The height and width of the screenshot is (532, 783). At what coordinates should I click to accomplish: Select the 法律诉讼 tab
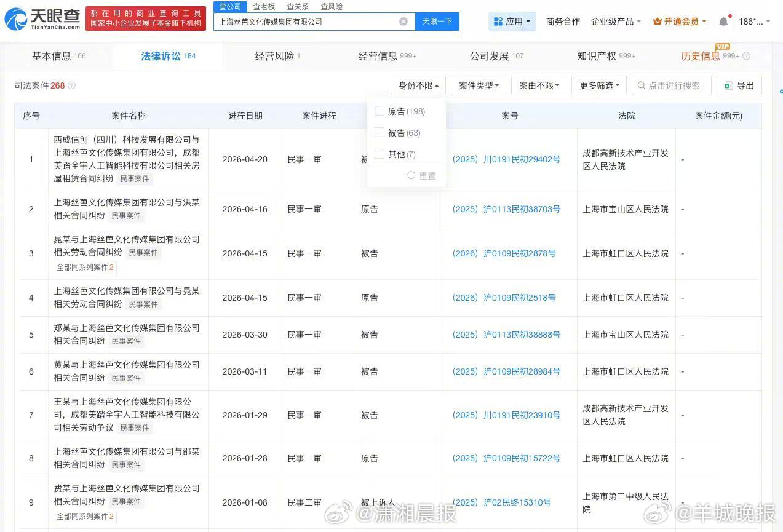point(168,56)
